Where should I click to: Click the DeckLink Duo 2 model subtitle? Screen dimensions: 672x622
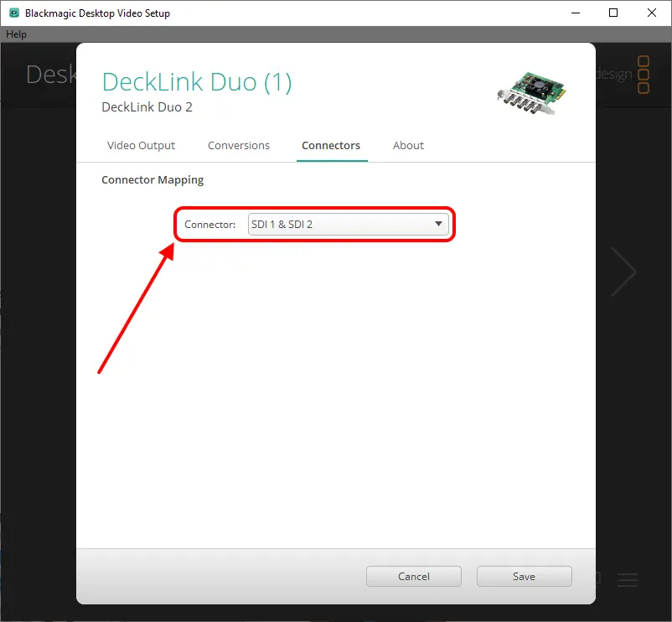coord(147,107)
